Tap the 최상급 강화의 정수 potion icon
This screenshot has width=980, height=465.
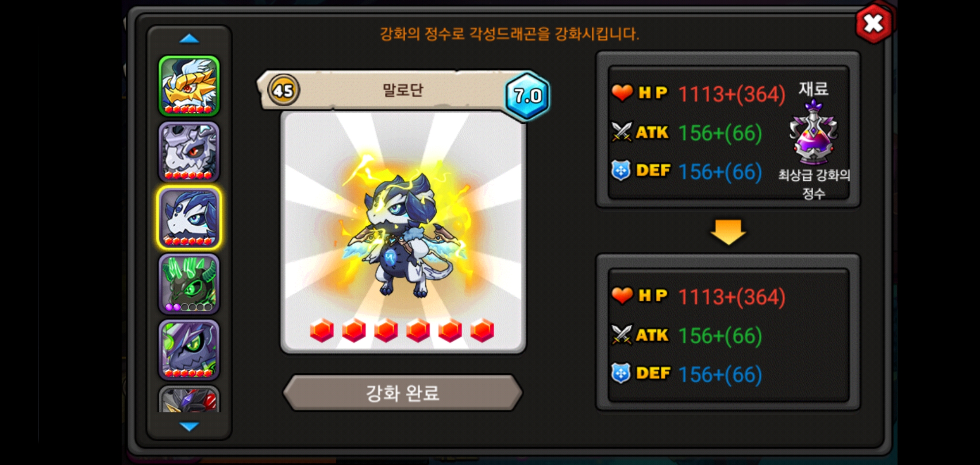(x=813, y=132)
